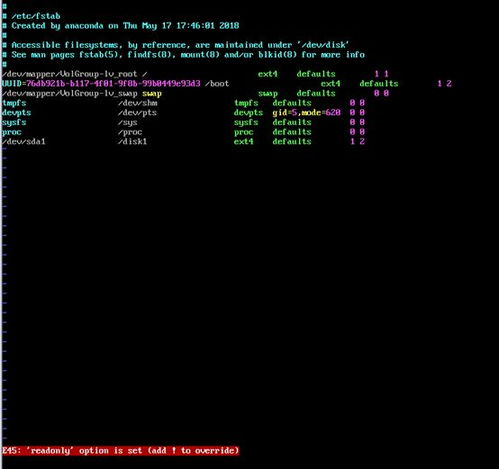499x469 pixels.
Task: Place cursor on /dev/mapper/VolGroup-lv_root device path
Action: point(69,74)
